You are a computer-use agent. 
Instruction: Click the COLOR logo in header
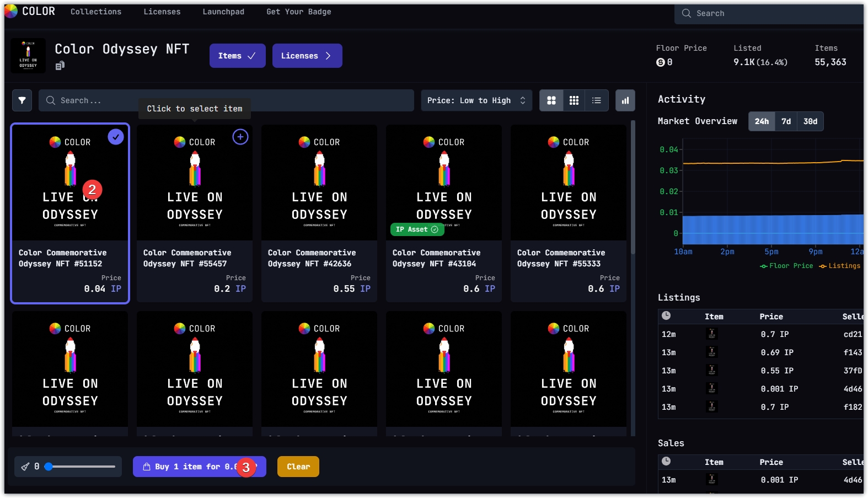30,11
